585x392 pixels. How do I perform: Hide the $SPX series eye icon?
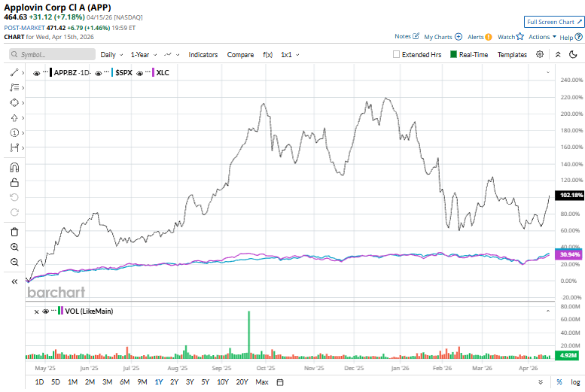pos(99,74)
